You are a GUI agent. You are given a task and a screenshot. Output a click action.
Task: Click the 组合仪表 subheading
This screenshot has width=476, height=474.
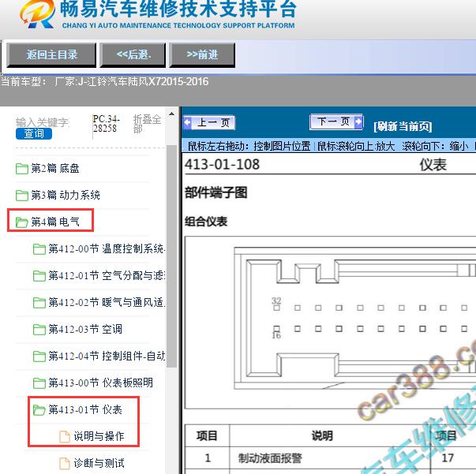pyautogui.click(x=206, y=222)
